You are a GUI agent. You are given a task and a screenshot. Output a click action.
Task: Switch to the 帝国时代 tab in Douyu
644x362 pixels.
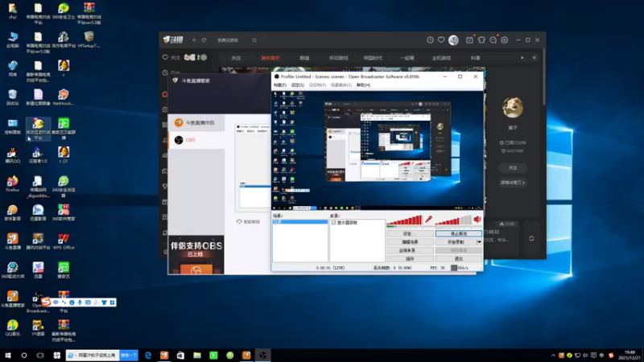[x=373, y=58]
